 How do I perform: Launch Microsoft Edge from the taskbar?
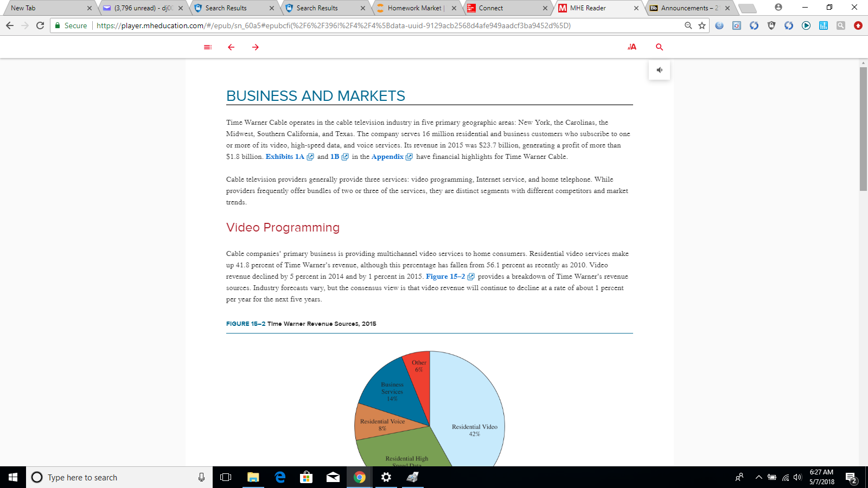click(x=280, y=477)
